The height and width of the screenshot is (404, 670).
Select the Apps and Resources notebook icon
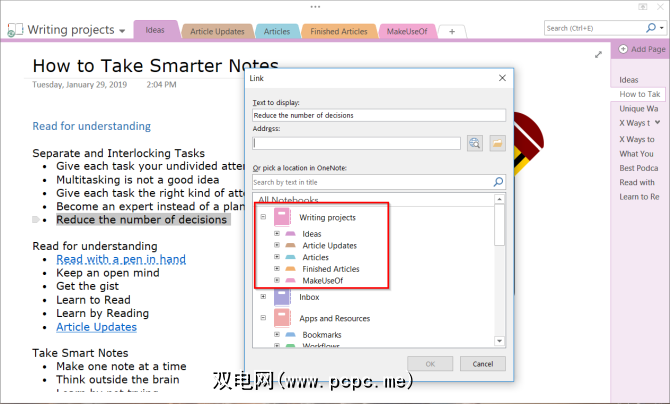click(x=282, y=318)
